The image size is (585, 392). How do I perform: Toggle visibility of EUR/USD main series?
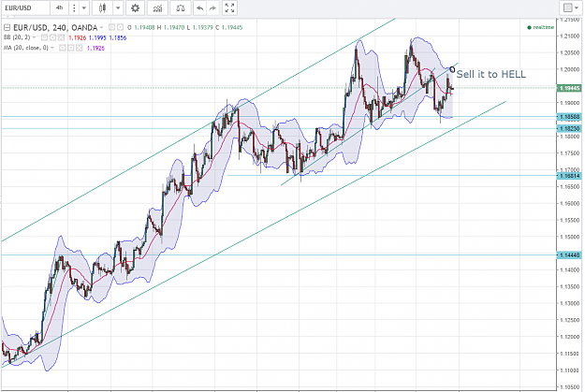point(111,27)
